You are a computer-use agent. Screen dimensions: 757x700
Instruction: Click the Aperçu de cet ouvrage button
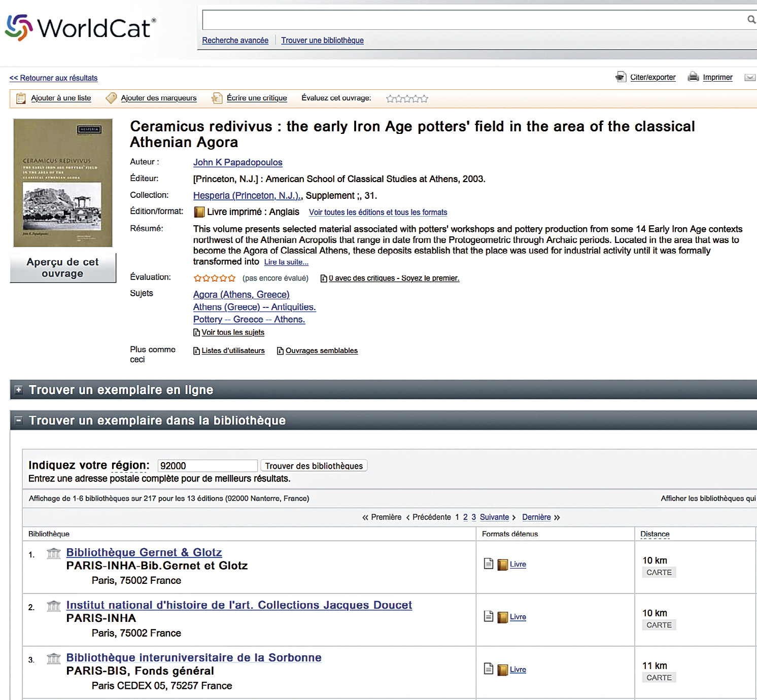(x=63, y=268)
